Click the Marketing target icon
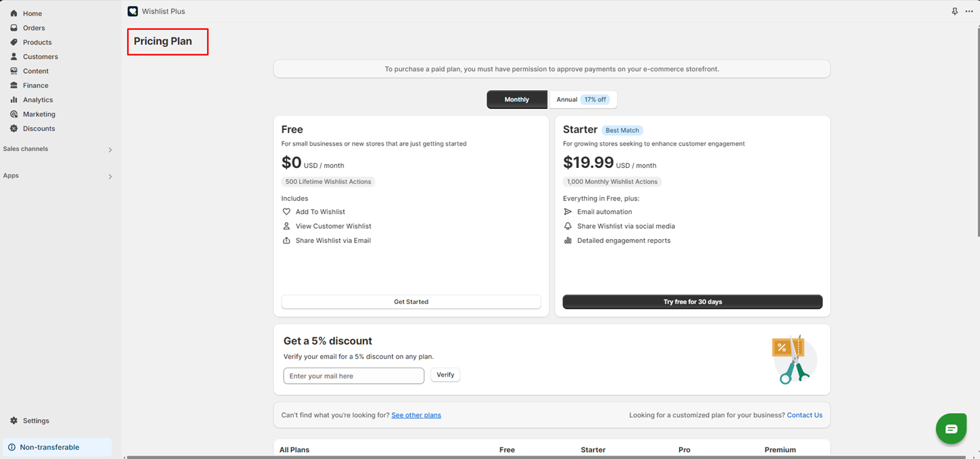The height and width of the screenshot is (459, 980). coord(14,114)
